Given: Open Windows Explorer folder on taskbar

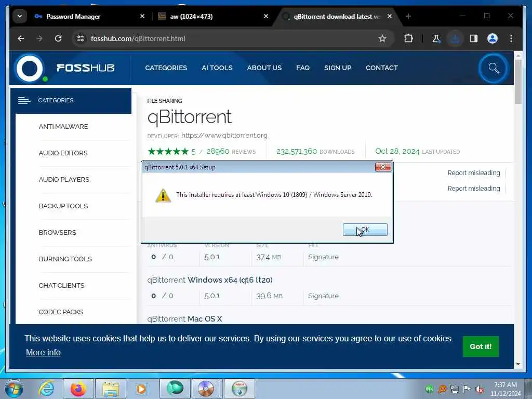Looking at the screenshot, I should (x=111, y=389).
